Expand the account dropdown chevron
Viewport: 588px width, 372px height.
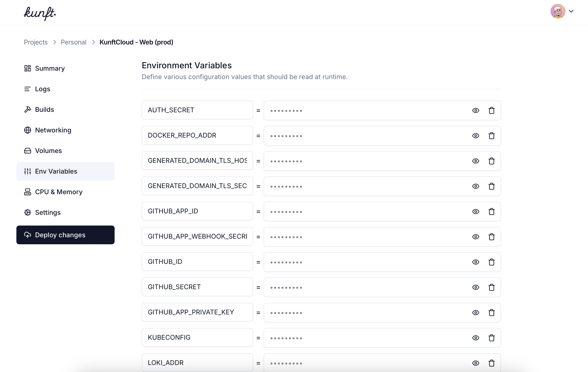coord(571,11)
